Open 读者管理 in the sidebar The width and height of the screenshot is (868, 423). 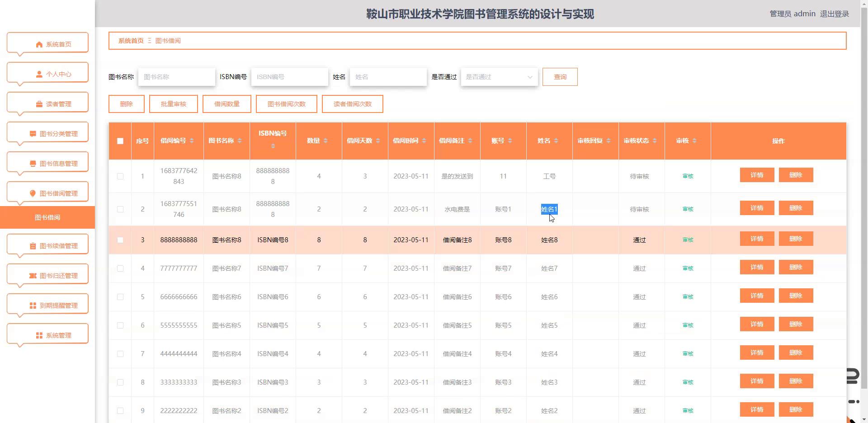point(47,104)
